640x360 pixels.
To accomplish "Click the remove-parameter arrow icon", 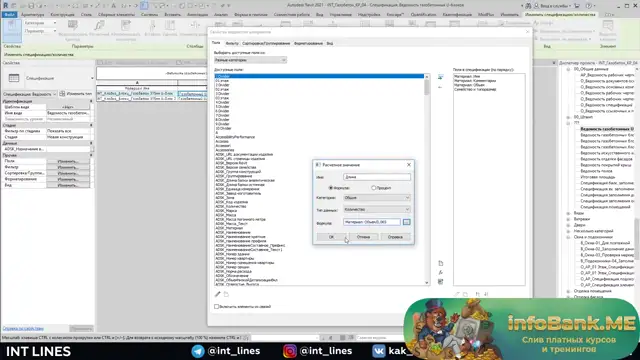I will pyautogui.click(x=440, y=87).
